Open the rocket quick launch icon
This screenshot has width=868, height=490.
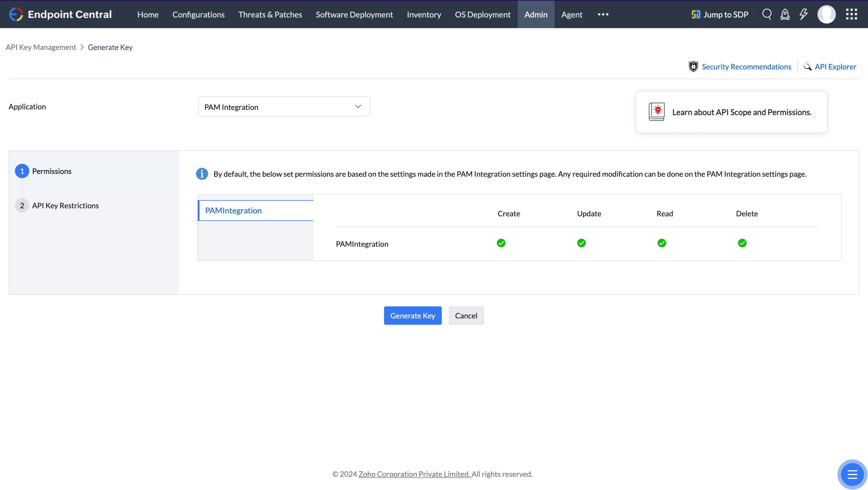(x=785, y=14)
